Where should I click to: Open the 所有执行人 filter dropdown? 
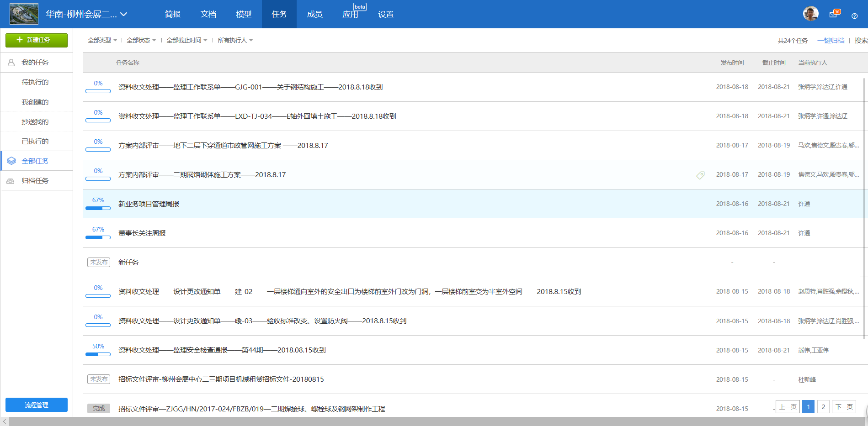pos(235,40)
